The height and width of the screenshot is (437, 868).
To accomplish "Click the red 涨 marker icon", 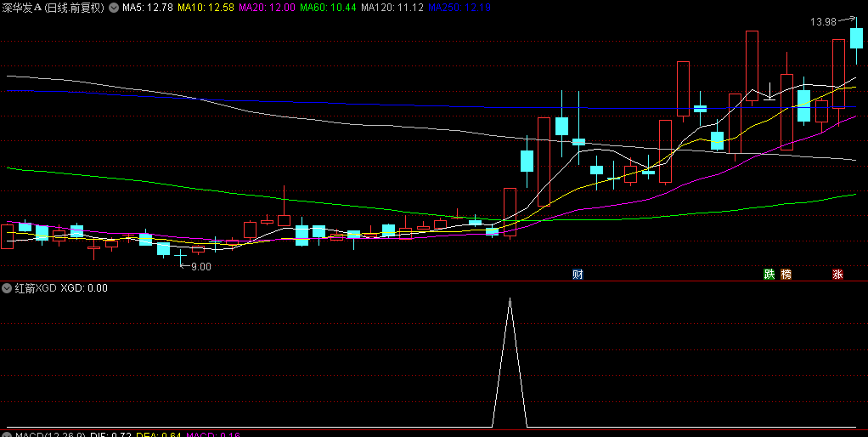I will pos(837,274).
